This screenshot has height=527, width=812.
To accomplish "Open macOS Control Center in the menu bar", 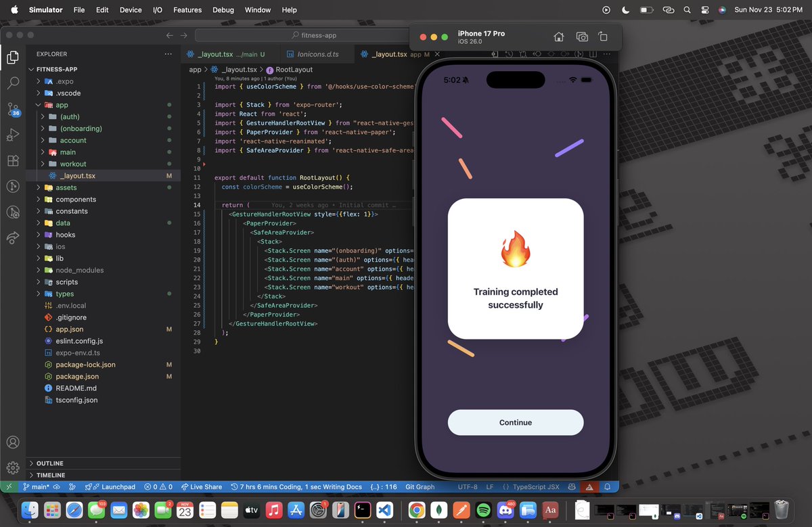I will [704, 10].
